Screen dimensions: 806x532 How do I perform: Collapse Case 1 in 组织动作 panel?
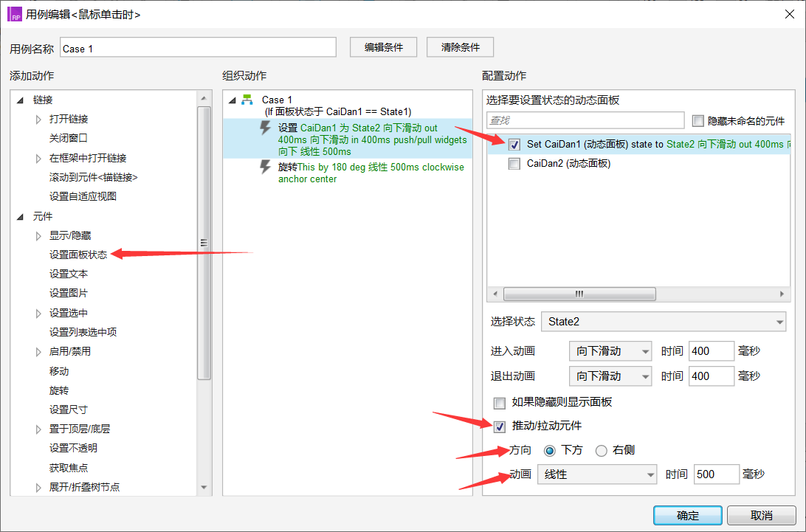(x=232, y=100)
